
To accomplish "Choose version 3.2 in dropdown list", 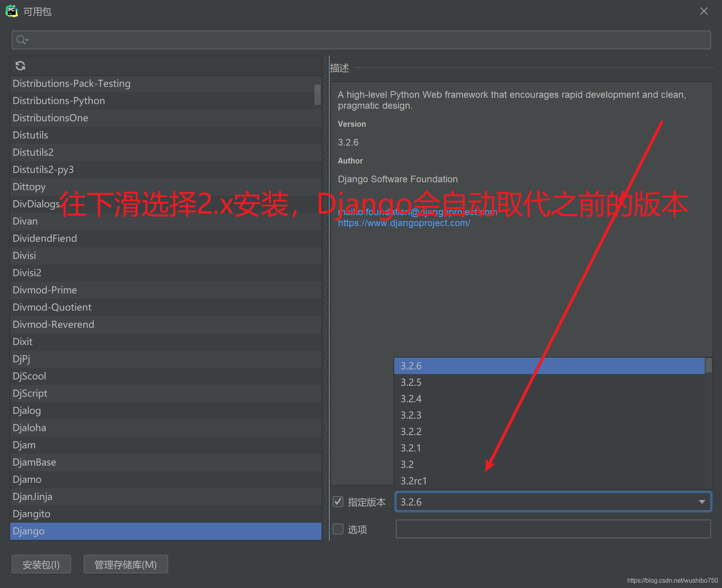I will click(x=549, y=464).
